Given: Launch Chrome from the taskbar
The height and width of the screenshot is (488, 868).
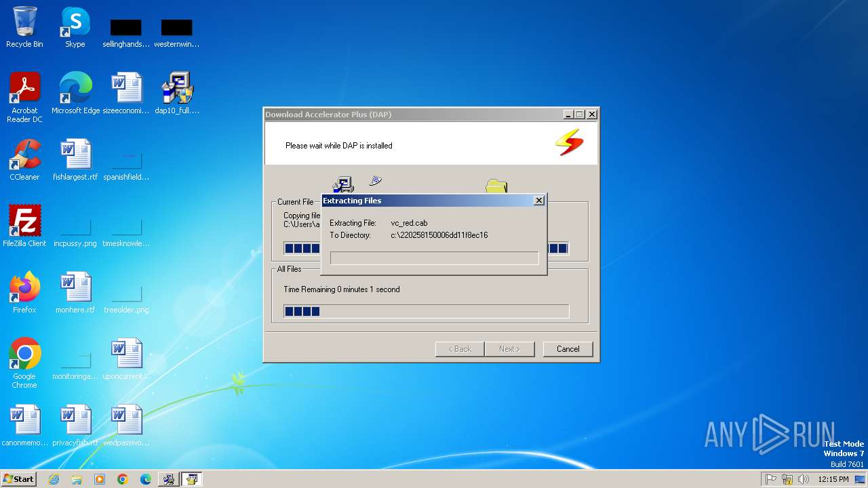Looking at the screenshot, I should [123, 479].
